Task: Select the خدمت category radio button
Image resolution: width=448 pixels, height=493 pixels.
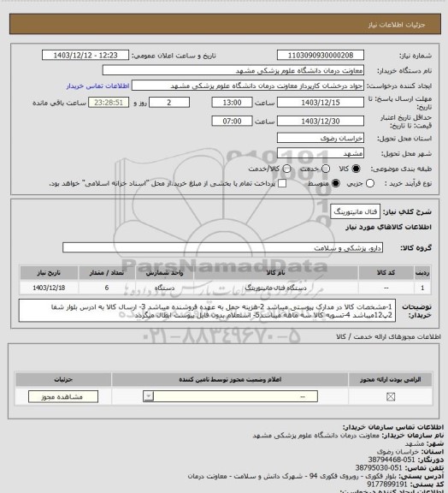Action: (x=326, y=169)
